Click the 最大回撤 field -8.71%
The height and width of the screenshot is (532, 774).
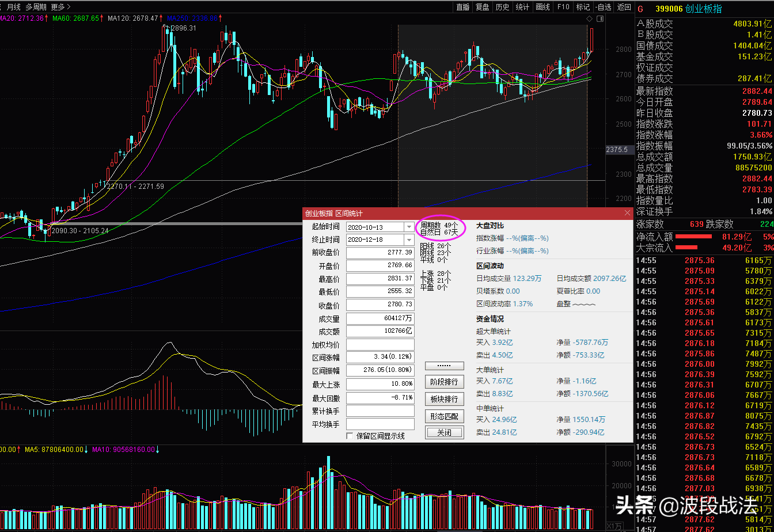click(x=380, y=398)
